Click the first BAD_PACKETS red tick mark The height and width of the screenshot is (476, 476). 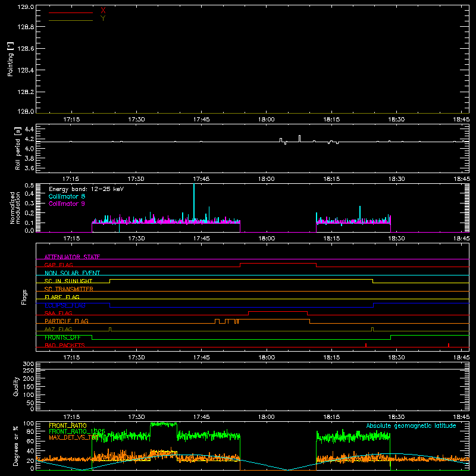366,345
